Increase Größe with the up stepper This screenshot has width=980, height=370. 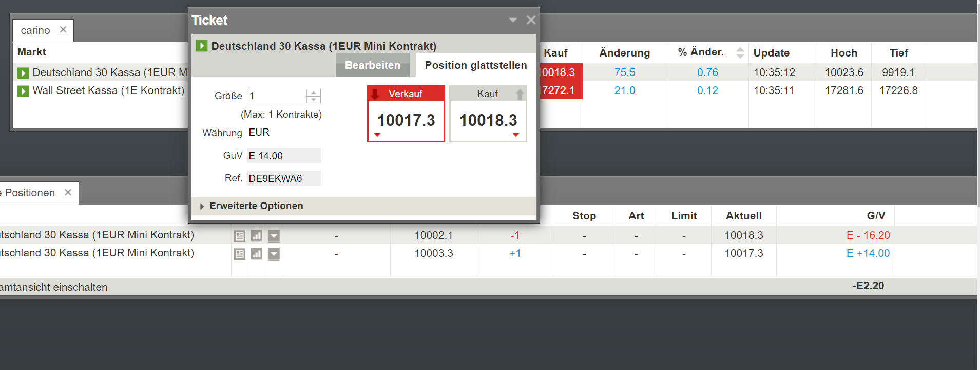tap(314, 92)
